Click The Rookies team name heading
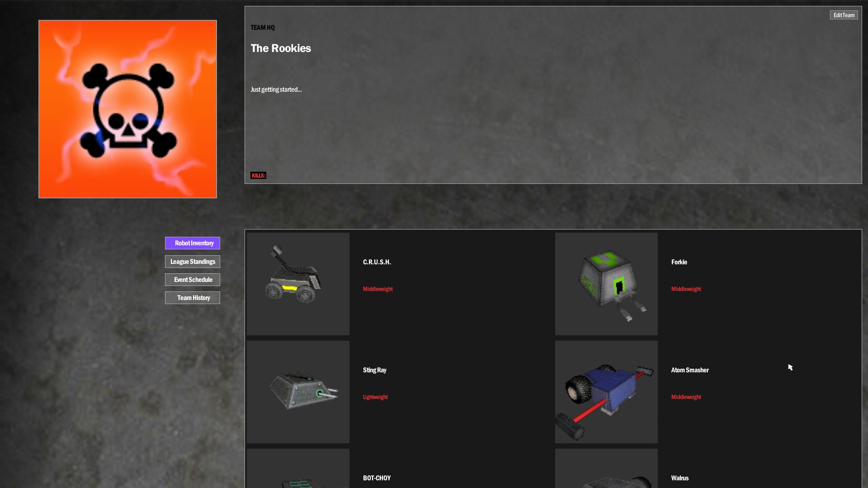868x488 pixels. (281, 48)
